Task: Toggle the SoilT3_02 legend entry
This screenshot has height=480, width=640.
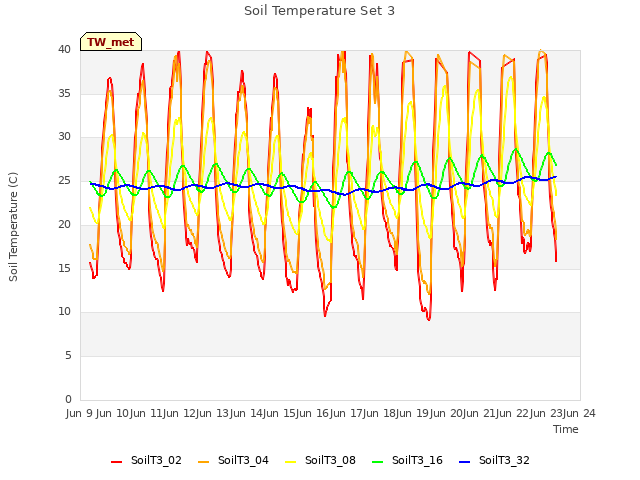Action: click(x=146, y=461)
